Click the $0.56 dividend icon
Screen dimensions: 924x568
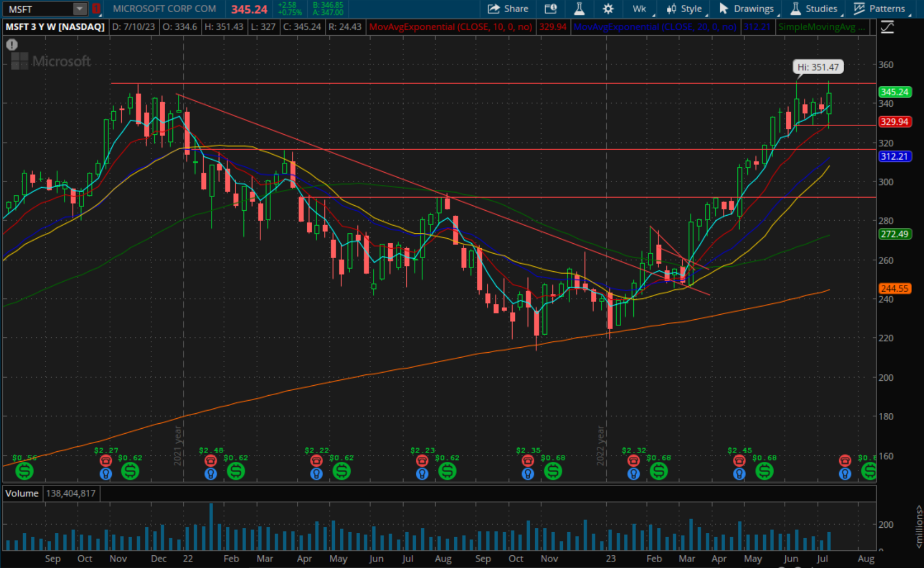(24, 471)
